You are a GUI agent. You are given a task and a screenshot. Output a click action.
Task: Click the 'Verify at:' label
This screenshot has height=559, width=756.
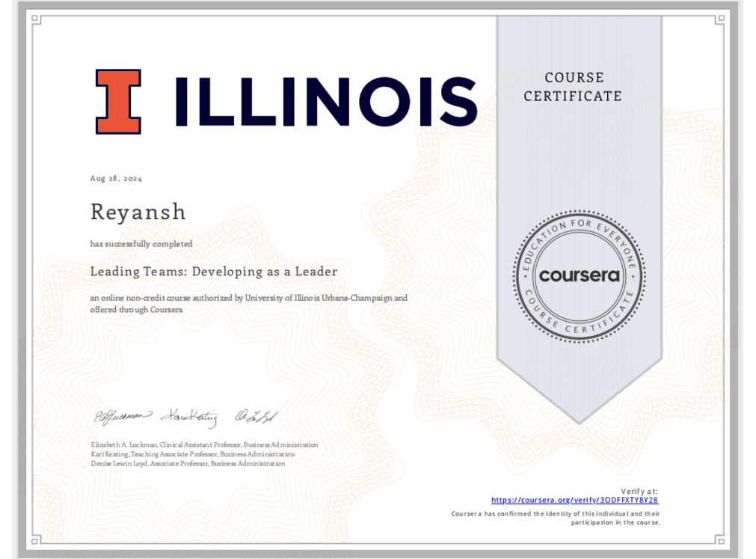(639, 491)
